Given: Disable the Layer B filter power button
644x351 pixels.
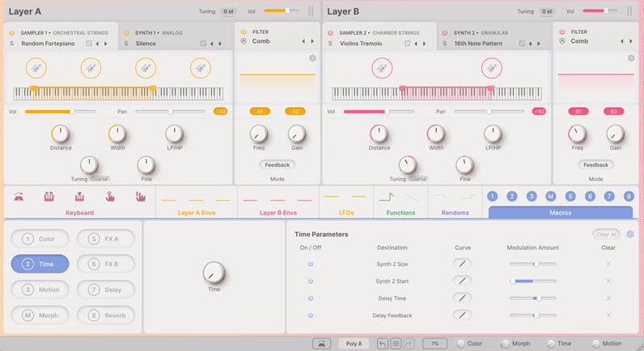Looking at the screenshot, I should pyautogui.click(x=561, y=32).
